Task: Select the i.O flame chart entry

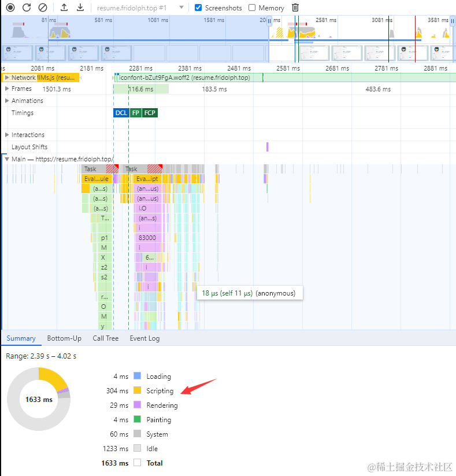Action: click(147, 208)
